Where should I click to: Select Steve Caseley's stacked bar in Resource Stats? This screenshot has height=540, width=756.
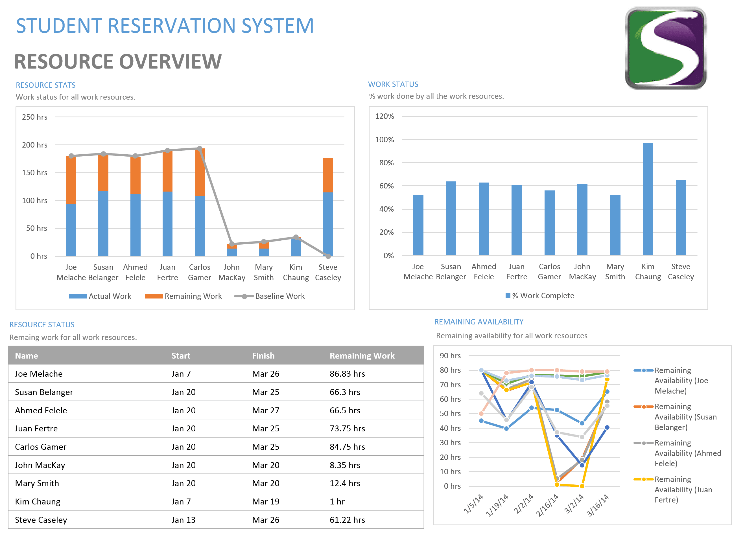(x=328, y=207)
